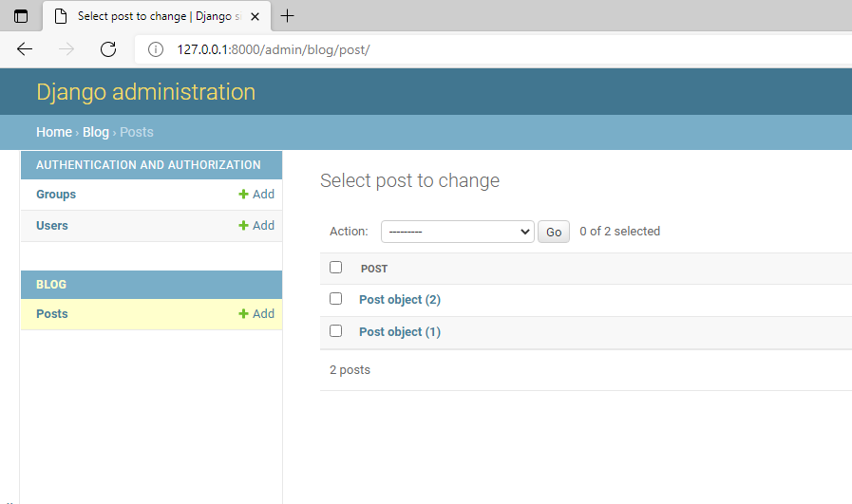Viewport: 852px width, 504px height.
Task: Open the tab actions menu icon
Action: (x=21, y=16)
